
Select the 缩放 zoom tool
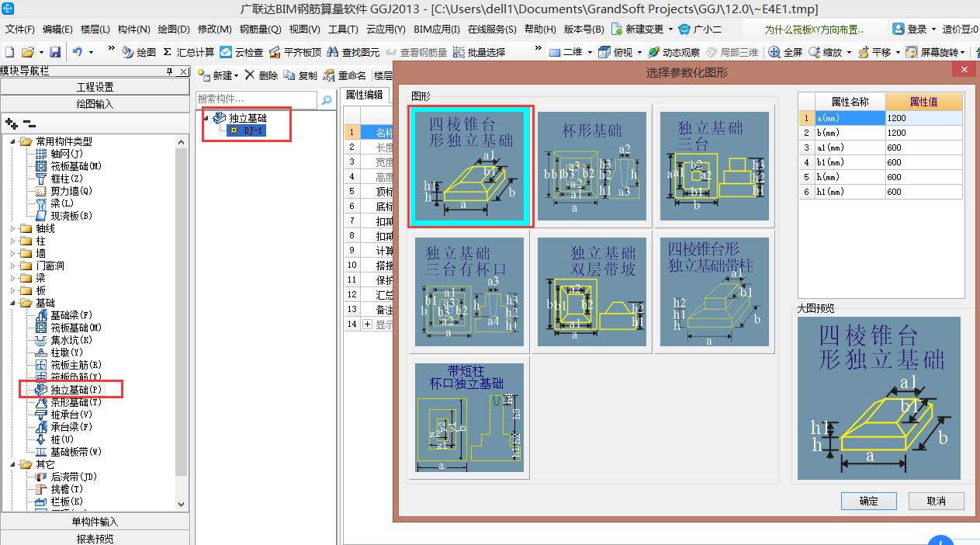pyautogui.click(x=825, y=52)
